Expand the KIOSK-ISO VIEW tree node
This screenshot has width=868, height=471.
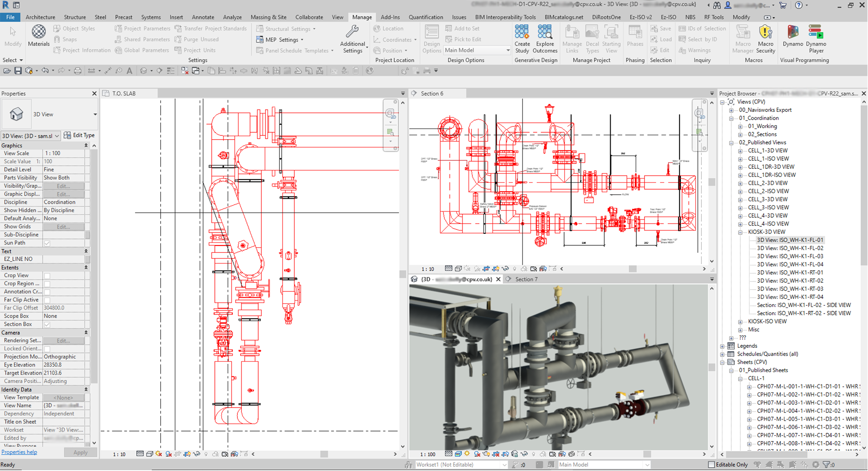[740, 322]
